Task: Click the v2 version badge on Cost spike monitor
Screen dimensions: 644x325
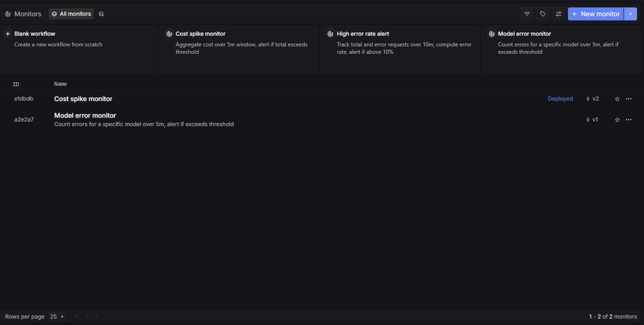Action: click(x=592, y=99)
